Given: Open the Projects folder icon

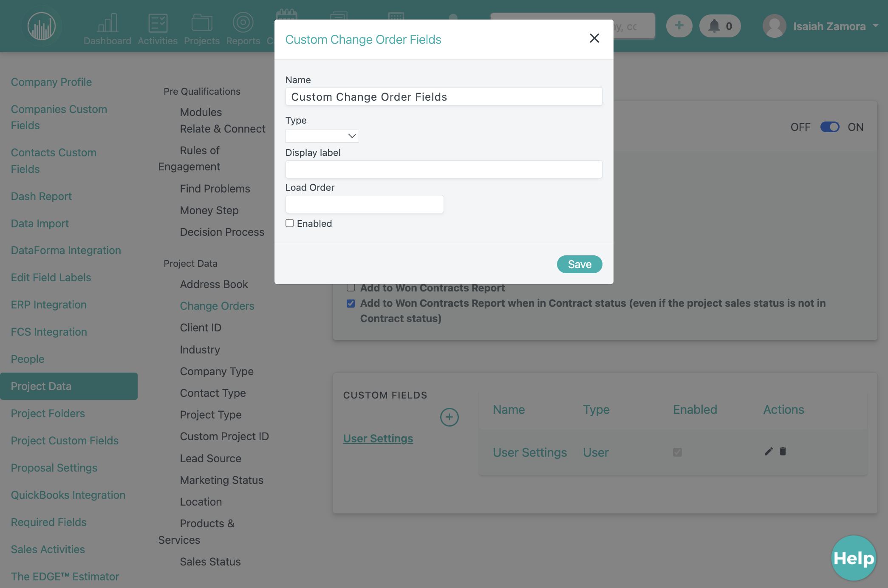Looking at the screenshot, I should (202, 23).
